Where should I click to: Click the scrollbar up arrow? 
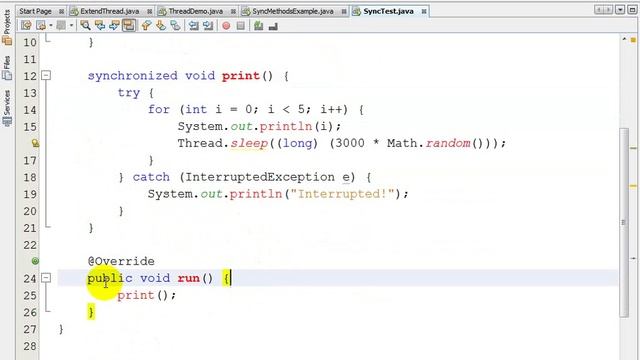click(624, 39)
